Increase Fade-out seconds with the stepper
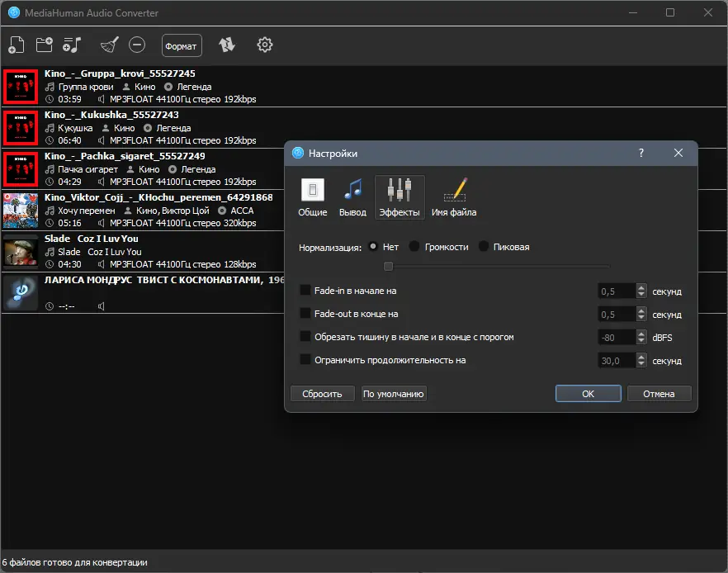 click(x=641, y=310)
